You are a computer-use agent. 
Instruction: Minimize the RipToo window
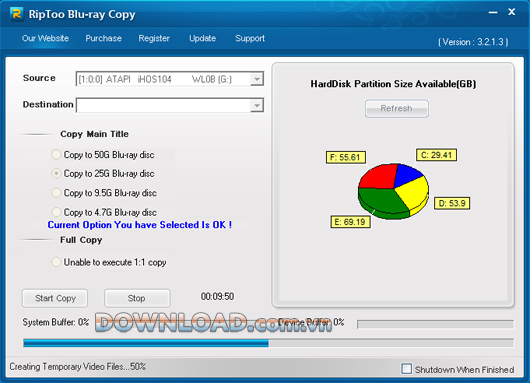pos(493,13)
